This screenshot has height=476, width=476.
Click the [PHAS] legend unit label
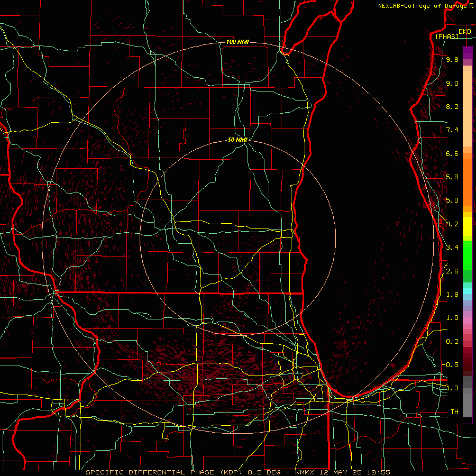click(447, 36)
